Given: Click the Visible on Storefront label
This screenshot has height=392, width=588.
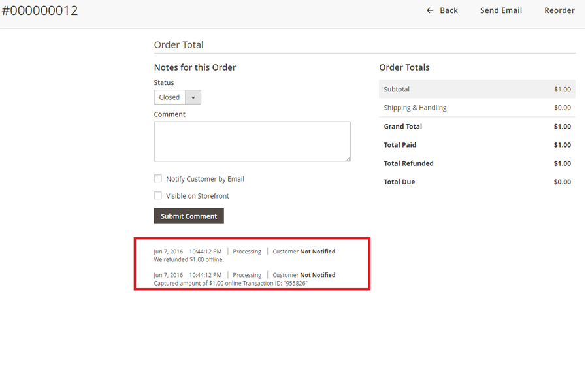Looking at the screenshot, I should [197, 196].
